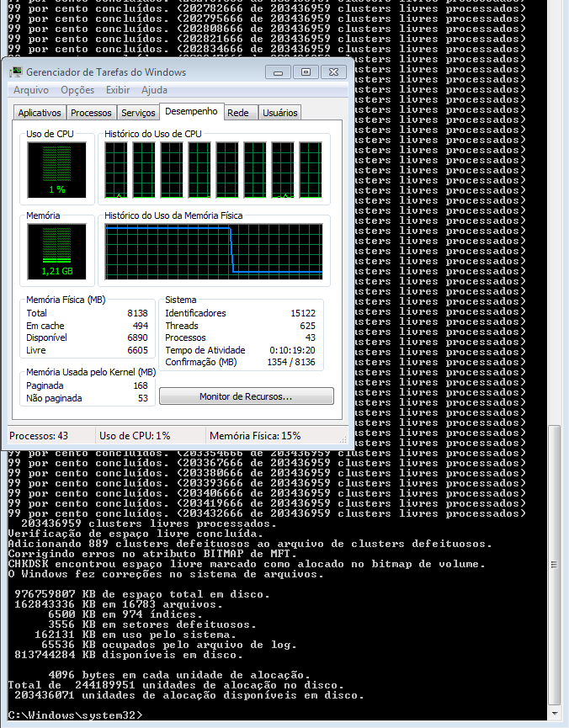Viewport: 569px width, 728px height.
Task: Minimize the Gerenciador de Tarefas window
Action: tap(279, 72)
